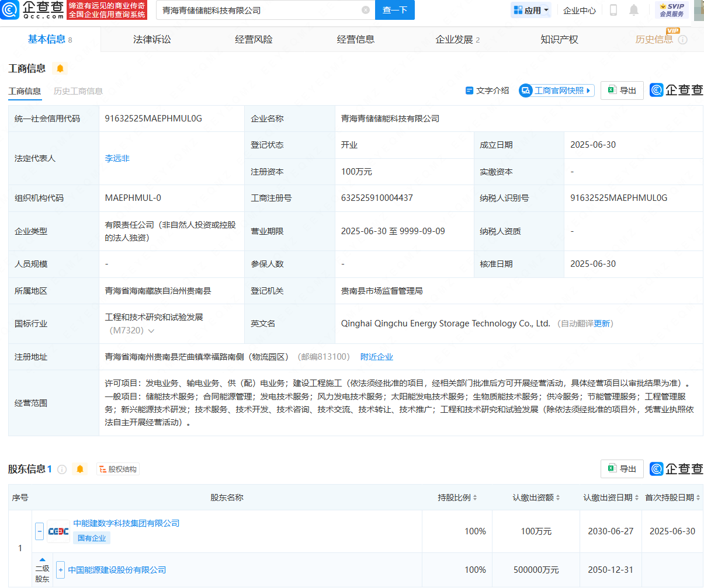This screenshot has height=588, width=704.
Task: Open 中国能源建设股份有限公司 link
Action: click(117, 570)
